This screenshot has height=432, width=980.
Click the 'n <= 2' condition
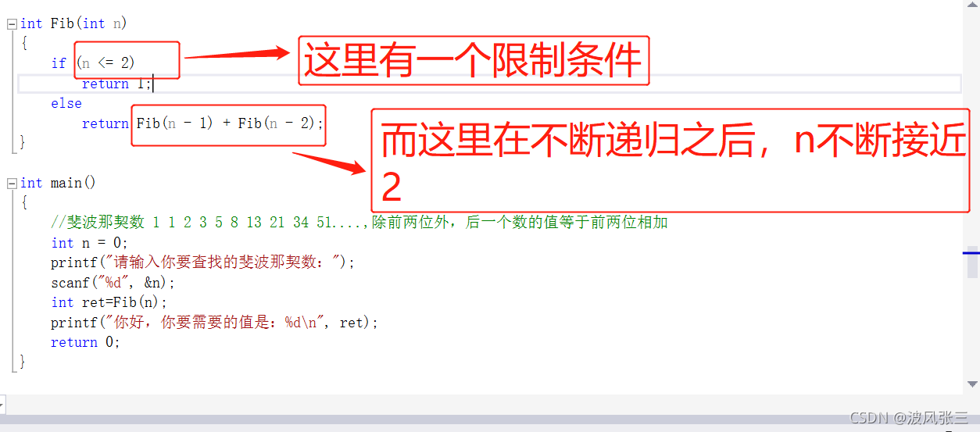point(107,63)
